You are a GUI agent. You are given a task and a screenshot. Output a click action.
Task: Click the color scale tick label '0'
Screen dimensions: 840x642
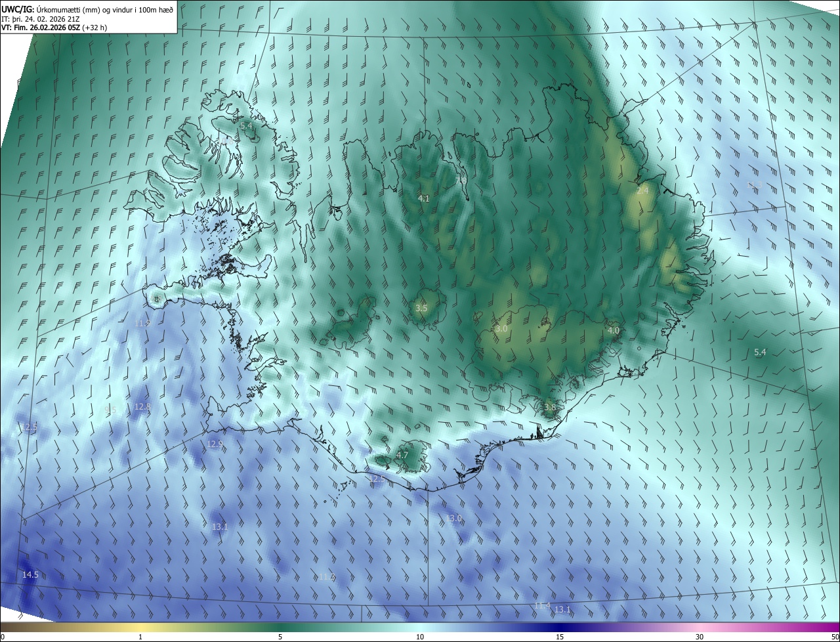(3, 637)
